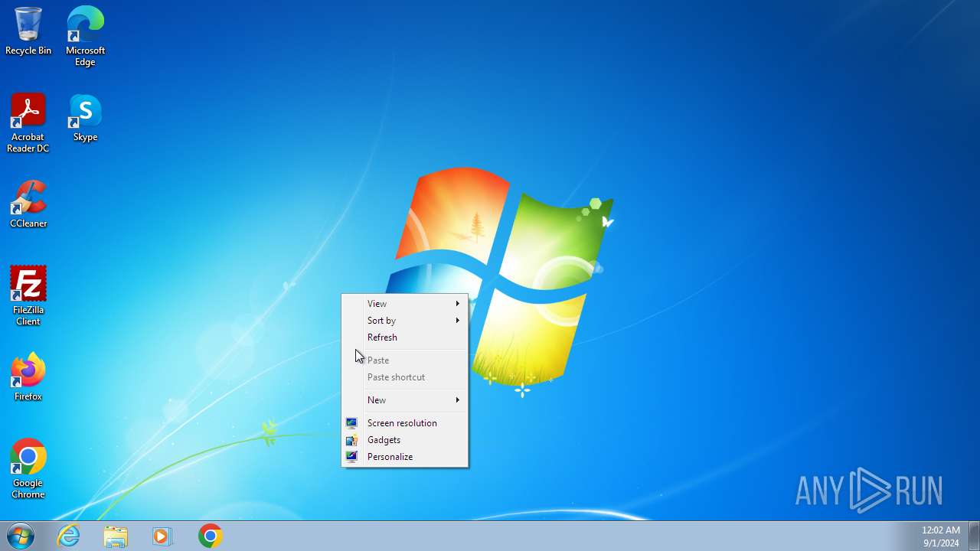
Task: Open Sort by in the context menu
Action: 404,321
